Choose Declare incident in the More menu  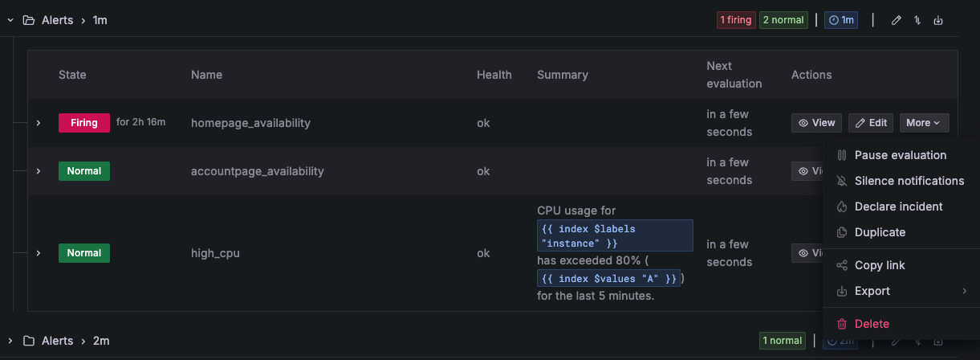point(898,207)
